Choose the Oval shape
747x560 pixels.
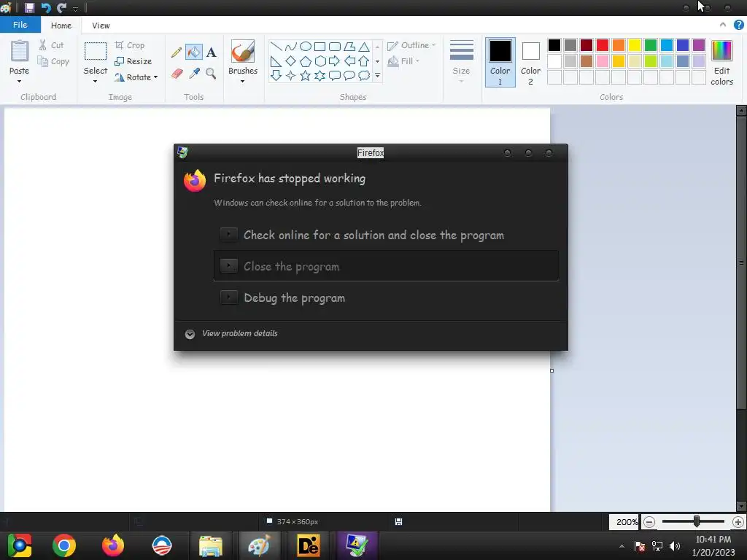pos(306,47)
